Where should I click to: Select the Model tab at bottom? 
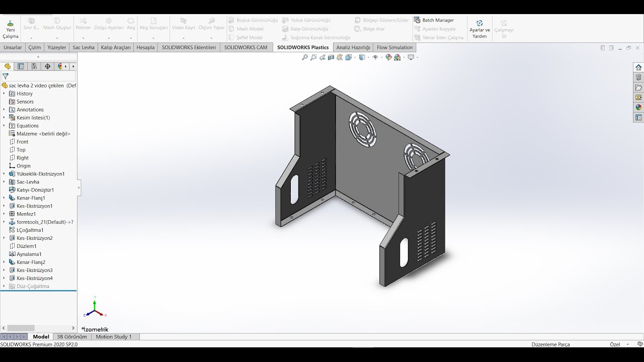coord(41,337)
